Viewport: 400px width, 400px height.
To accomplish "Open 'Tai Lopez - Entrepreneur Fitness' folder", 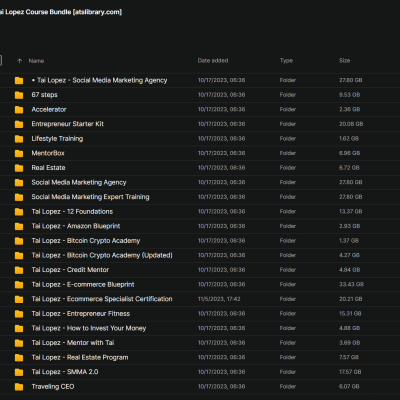I will (x=81, y=314).
